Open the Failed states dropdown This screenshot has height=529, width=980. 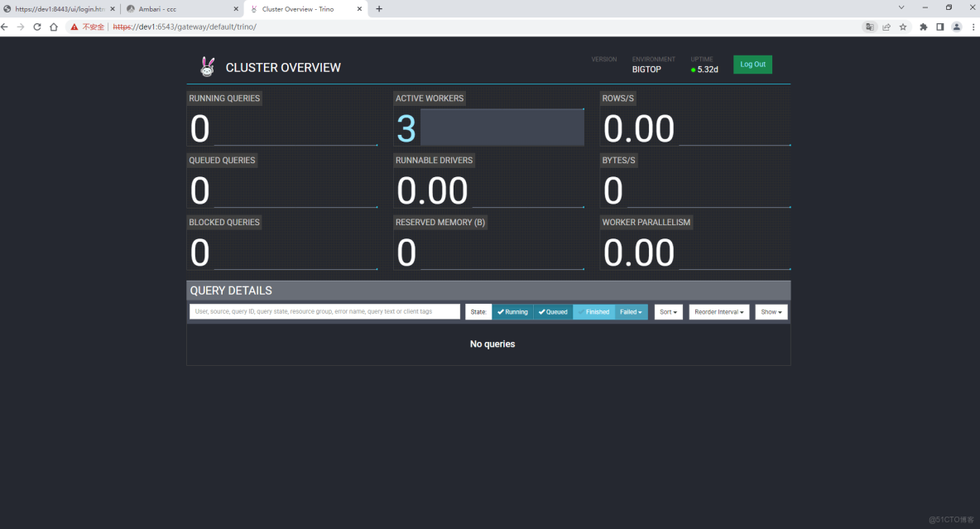[631, 311]
